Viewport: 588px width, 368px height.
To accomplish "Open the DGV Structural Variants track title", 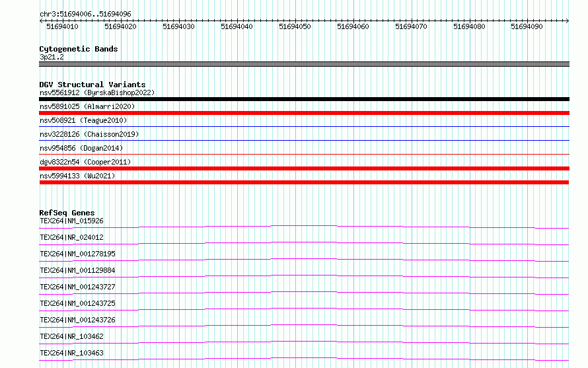I will pos(92,85).
